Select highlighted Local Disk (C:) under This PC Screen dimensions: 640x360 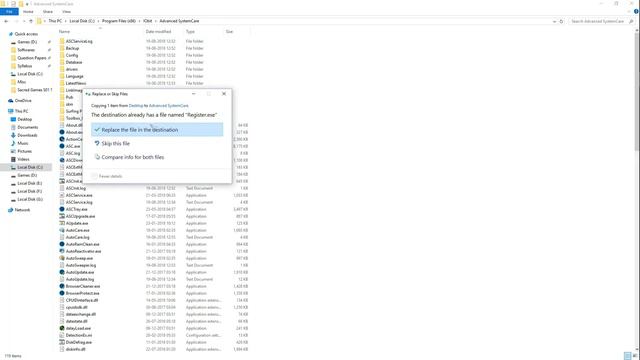(x=26, y=167)
